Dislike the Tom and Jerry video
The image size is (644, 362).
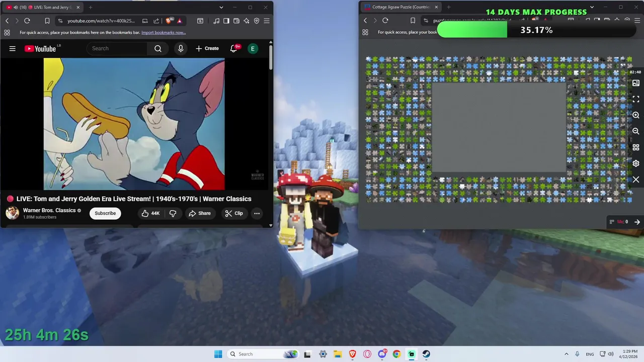click(173, 213)
